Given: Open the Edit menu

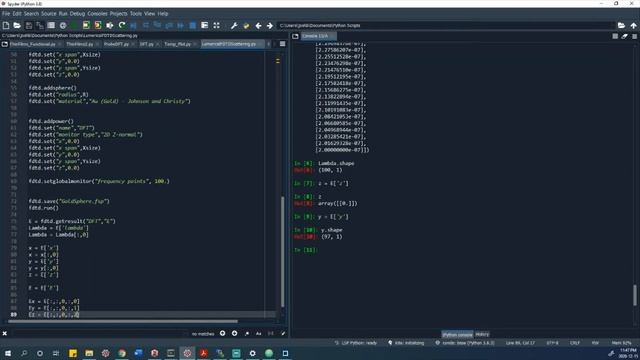Looking at the screenshot, I should 17,13.
